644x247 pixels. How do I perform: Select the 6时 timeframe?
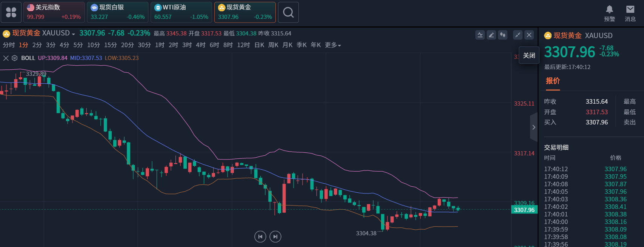click(214, 45)
